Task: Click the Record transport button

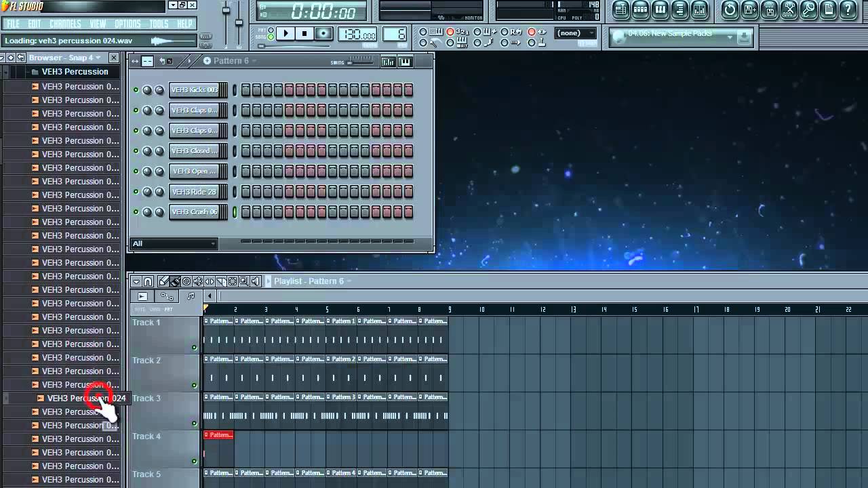Action: pyautogui.click(x=324, y=33)
